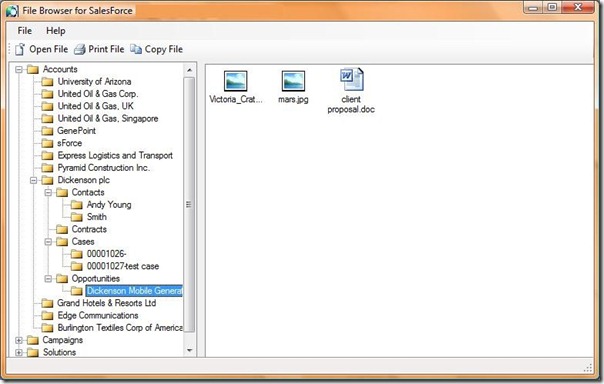The image size is (604, 384).
Task: Open the Help menu
Action: [56, 31]
